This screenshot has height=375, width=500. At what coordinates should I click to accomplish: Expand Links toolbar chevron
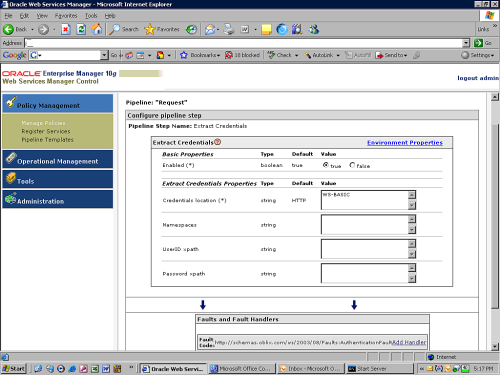pos(495,26)
